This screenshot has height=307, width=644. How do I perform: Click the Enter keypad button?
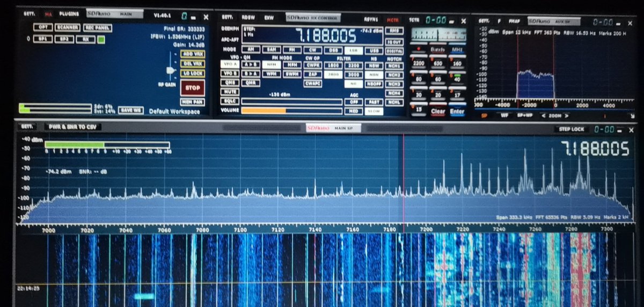point(457,111)
